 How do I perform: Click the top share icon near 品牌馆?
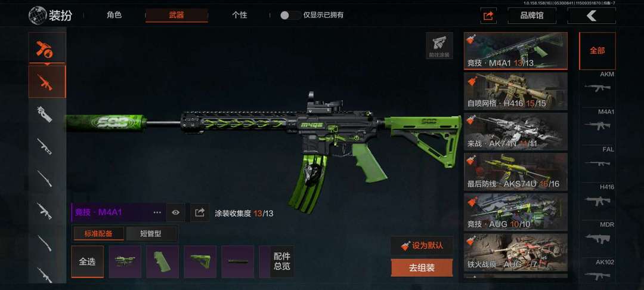[488, 16]
